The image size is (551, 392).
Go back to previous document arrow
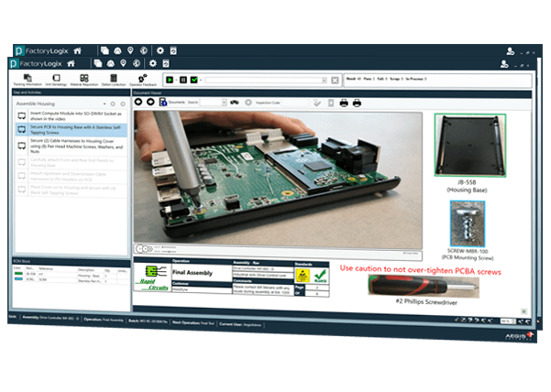click(x=139, y=103)
